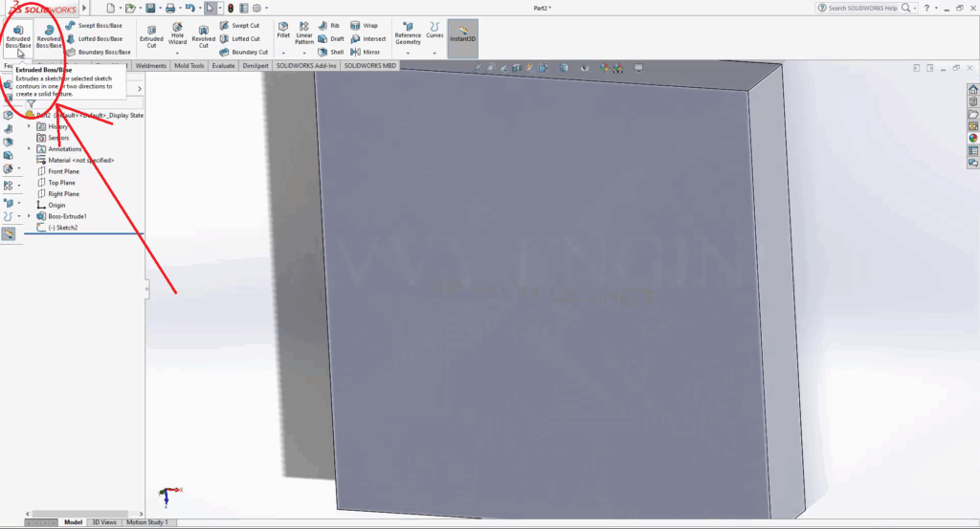
Task: Switch to the Evaluate tab
Action: 224,66
